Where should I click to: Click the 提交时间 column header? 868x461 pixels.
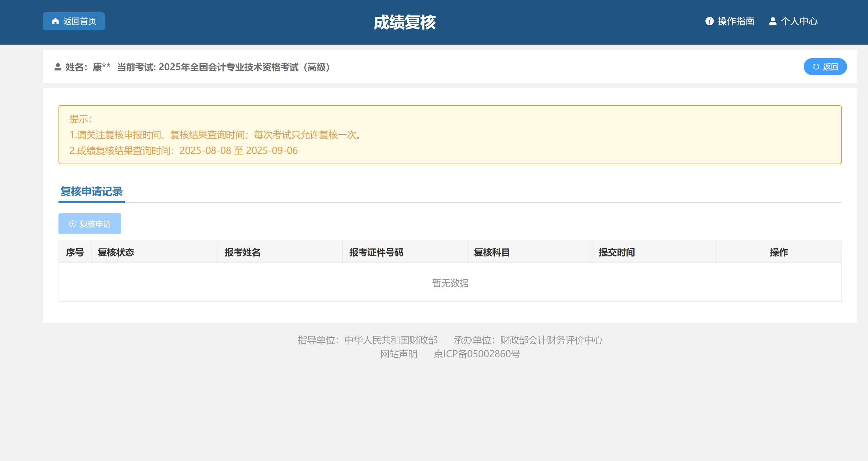coord(654,252)
